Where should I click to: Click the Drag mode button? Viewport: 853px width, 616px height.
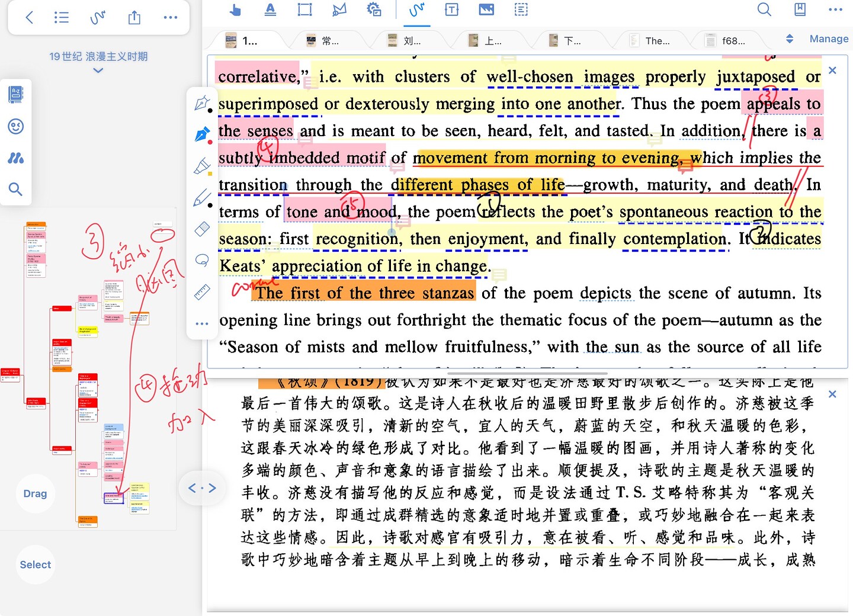pos(35,493)
